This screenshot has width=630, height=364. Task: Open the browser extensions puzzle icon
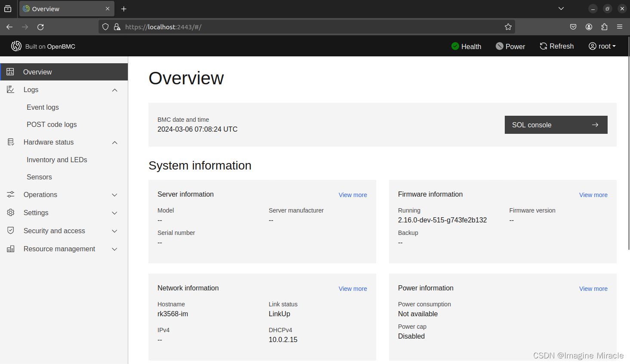[x=604, y=27]
